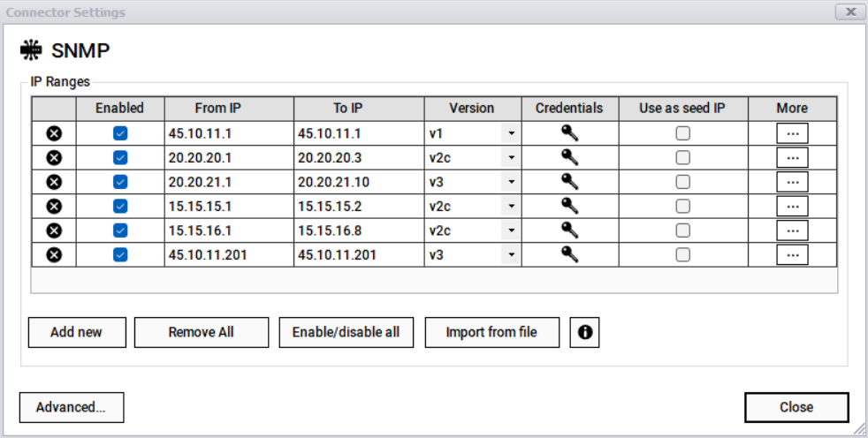This screenshot has height=438, width=868.
Task: Open More options for 20.20.20.1 range
Action: 792,158
